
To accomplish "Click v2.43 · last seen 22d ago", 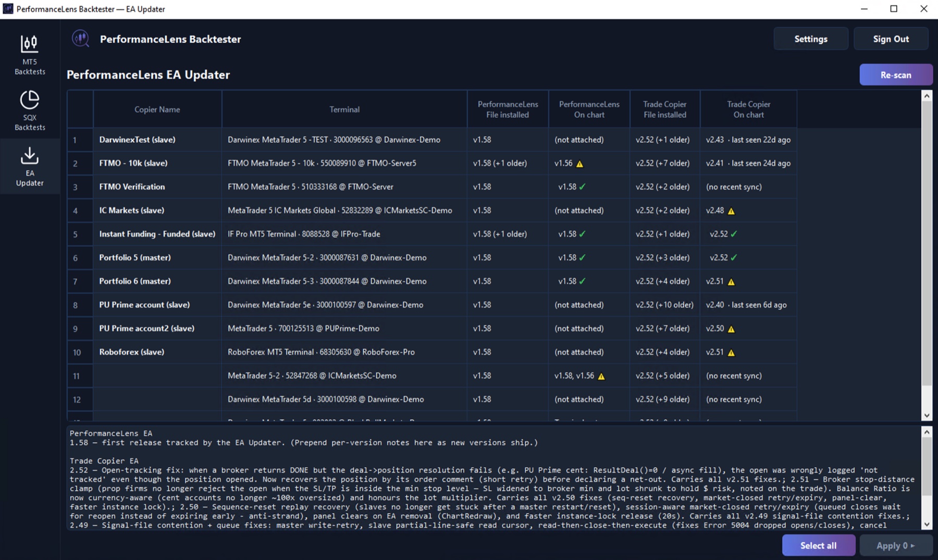I will pyautogui.click(x=748, y=140).
